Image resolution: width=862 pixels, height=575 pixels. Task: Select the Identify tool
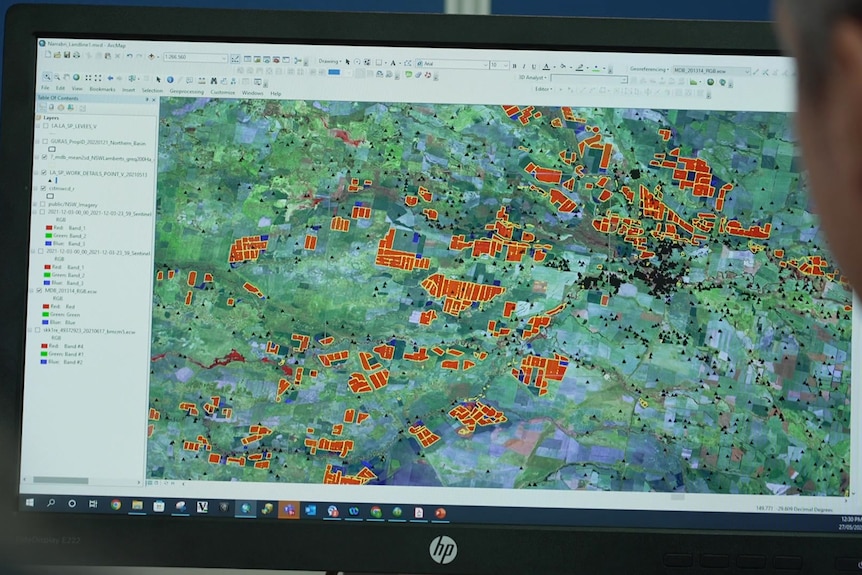(170, 80)
